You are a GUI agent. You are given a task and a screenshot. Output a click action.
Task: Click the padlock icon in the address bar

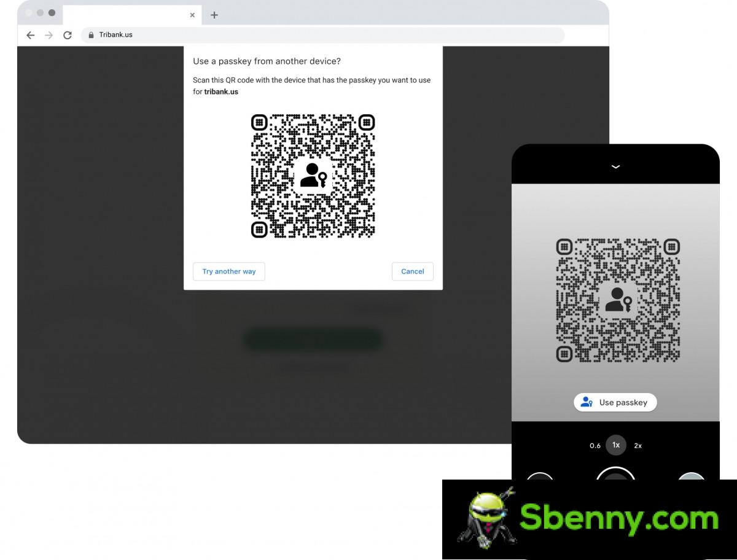coord(91,35)
